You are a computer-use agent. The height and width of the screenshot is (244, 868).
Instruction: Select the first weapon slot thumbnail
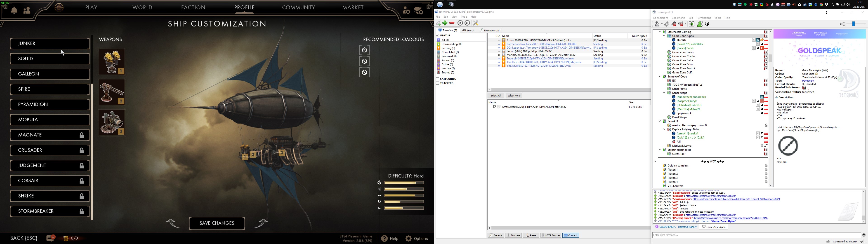(x=112, y=62)
